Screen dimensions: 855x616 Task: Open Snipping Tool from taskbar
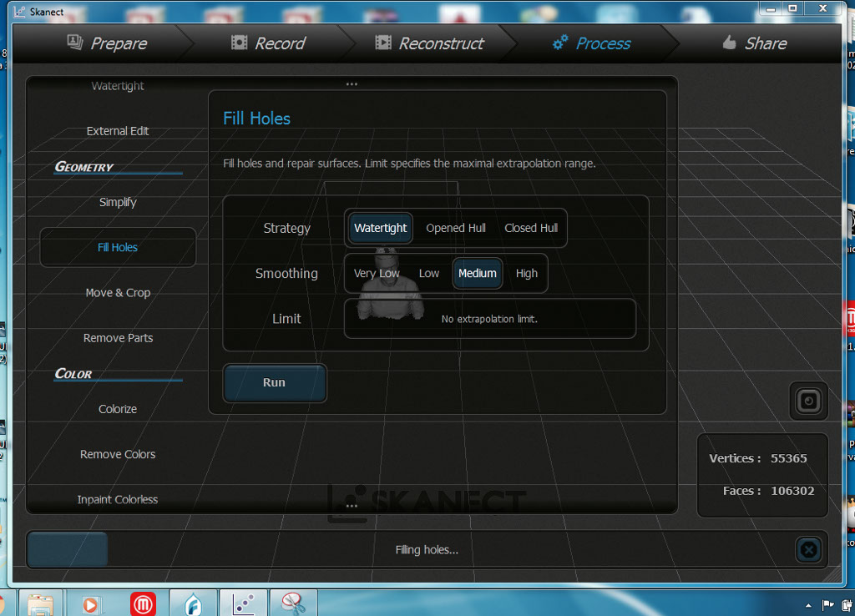293,603
